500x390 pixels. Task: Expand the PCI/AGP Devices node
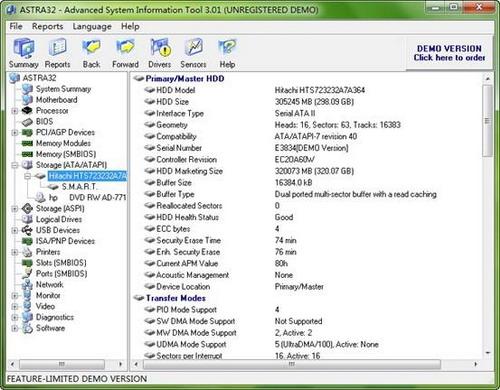pyautogui.click(x=15, y=133)
